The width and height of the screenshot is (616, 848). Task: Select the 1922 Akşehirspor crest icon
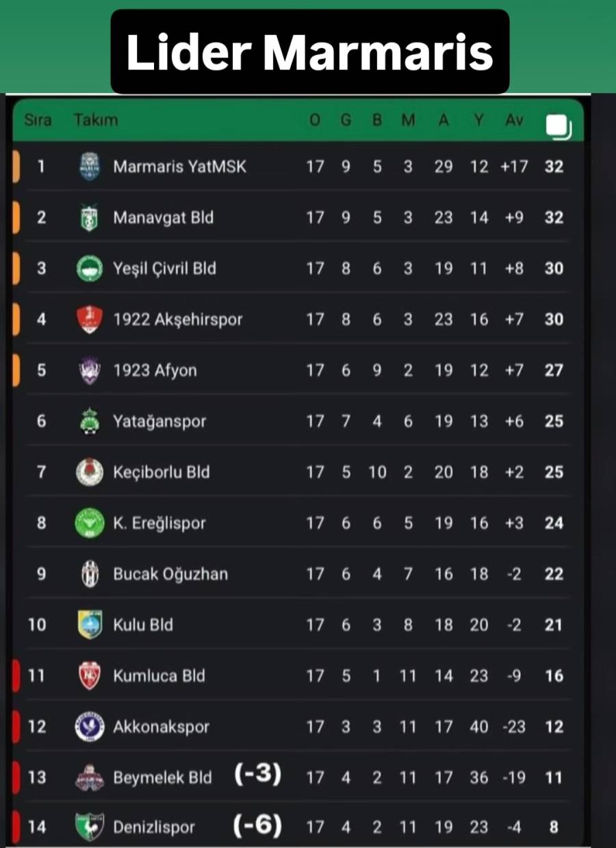[90, 319]
